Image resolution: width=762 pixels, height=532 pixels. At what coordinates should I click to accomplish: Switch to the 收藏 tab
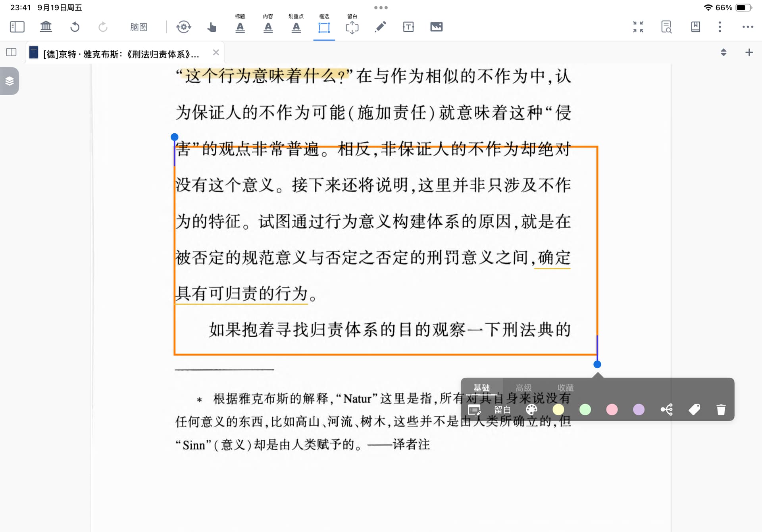[x=565, y=388]
